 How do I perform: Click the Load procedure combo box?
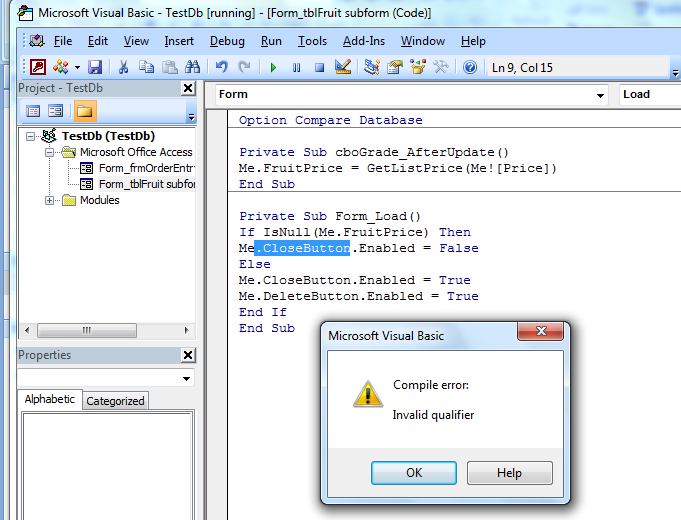(x=650, y=95)
